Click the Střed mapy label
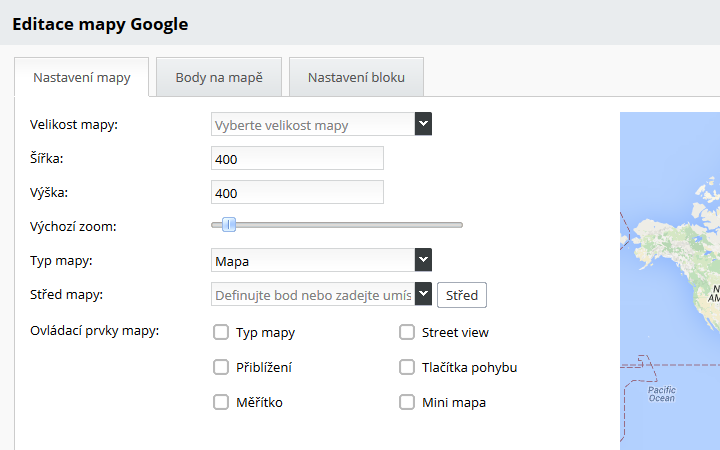This screenshot has width=720, height=450. pyautogui.click(x=67, y=294)
